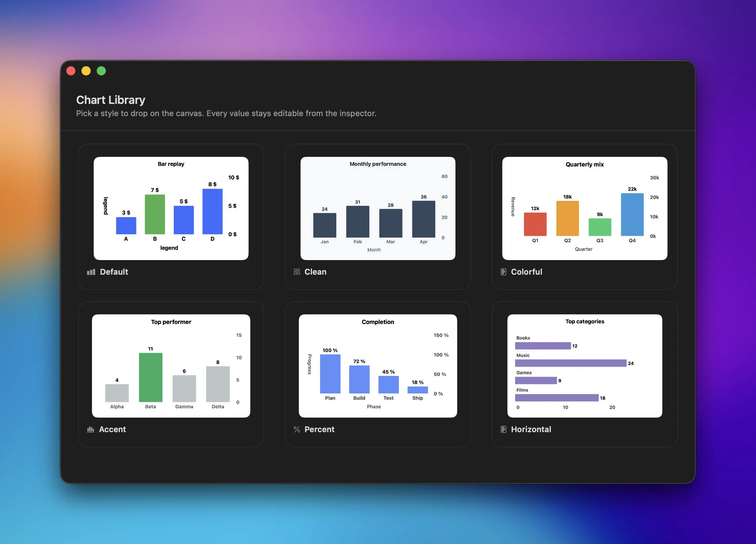Open the Completion percent chart preview
756x544 pixels.
[x=378, y=366]
